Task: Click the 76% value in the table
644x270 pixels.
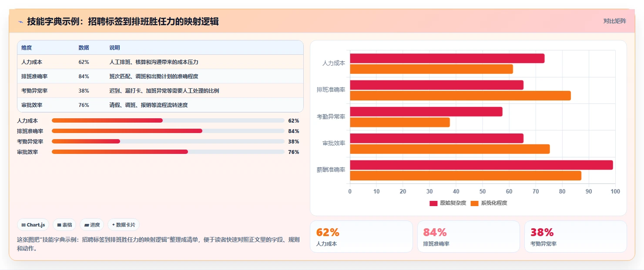Action: [84, 105]
